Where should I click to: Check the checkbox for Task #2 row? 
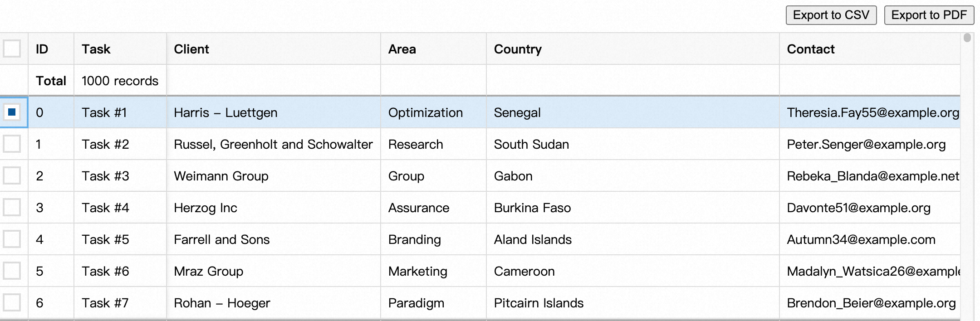tap(12, 144)
